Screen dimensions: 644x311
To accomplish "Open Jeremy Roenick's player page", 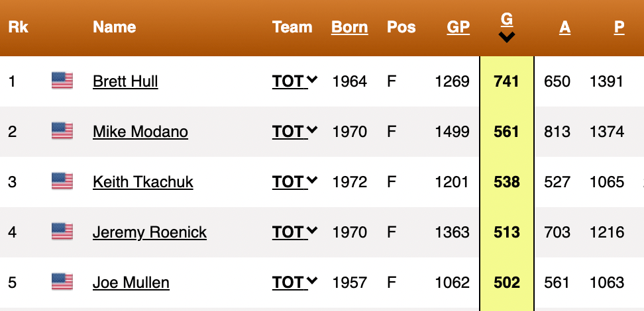I will pyautogui.click(x=150, y=232).
